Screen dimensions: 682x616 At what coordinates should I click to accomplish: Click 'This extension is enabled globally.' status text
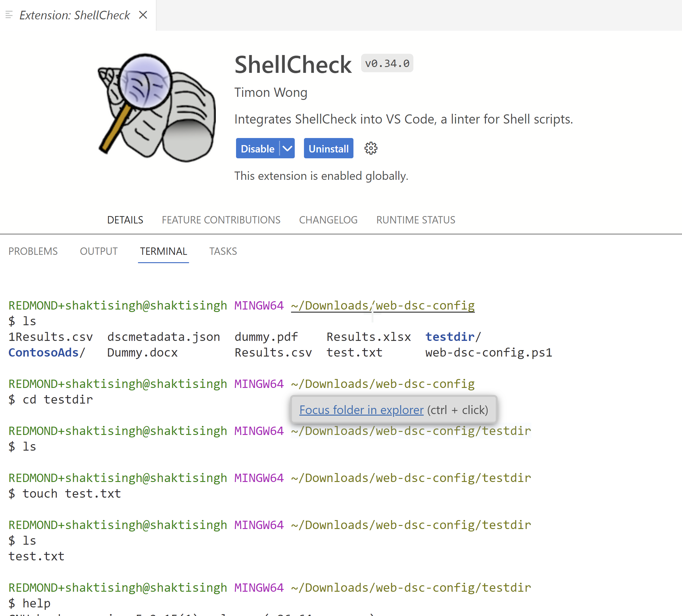tap(321, 176)
